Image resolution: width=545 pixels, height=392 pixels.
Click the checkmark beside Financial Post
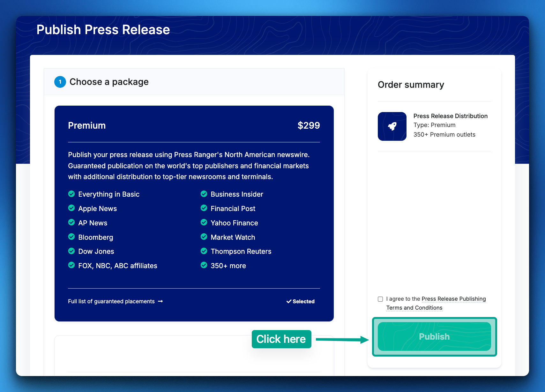(204, 208)
